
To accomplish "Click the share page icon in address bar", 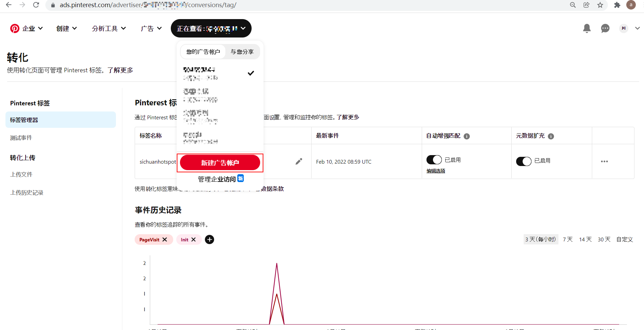I will coord(586,5).
